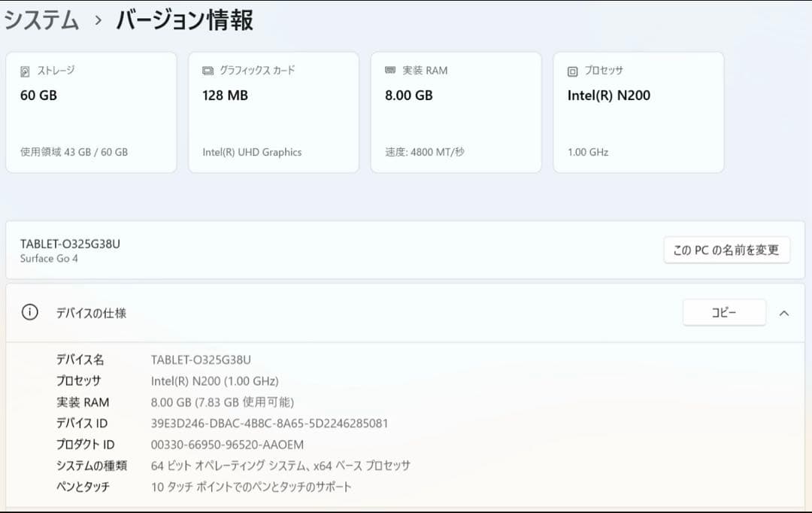Click the graphics card icon above 128 MB

(x=209, y=70)
